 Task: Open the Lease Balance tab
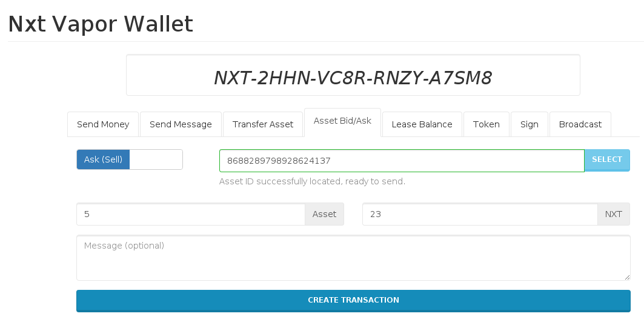(422, 124)
